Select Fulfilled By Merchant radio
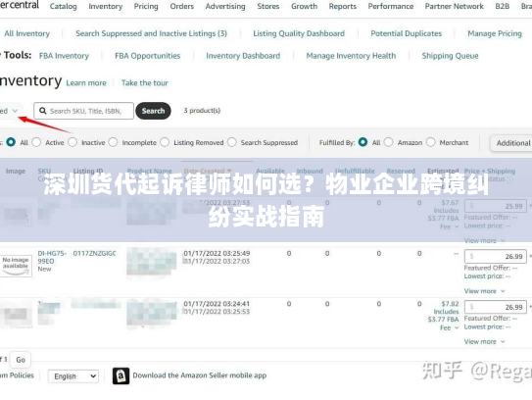This screenshot has height=400, width=532. coord(430,142)
